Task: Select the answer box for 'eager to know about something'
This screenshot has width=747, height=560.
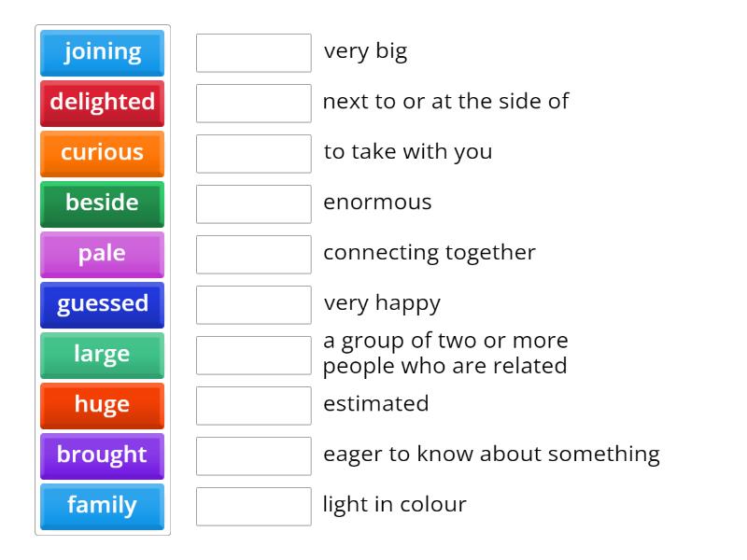Action: pos(253,455)
